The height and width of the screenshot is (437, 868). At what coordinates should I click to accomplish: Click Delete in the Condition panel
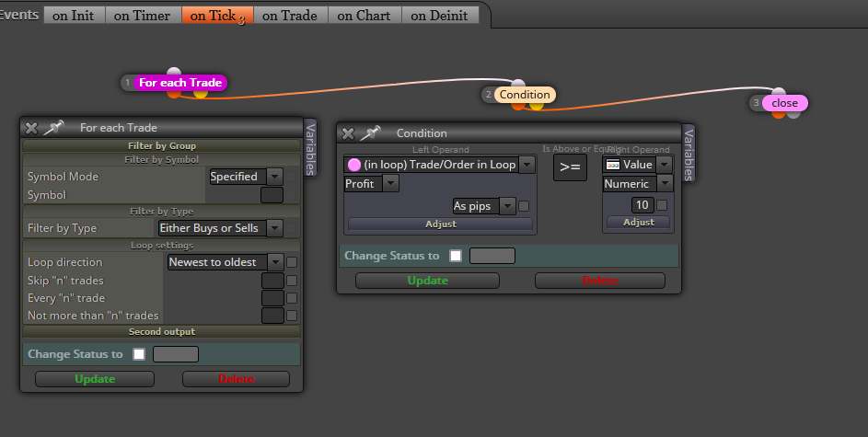[600, 281]
